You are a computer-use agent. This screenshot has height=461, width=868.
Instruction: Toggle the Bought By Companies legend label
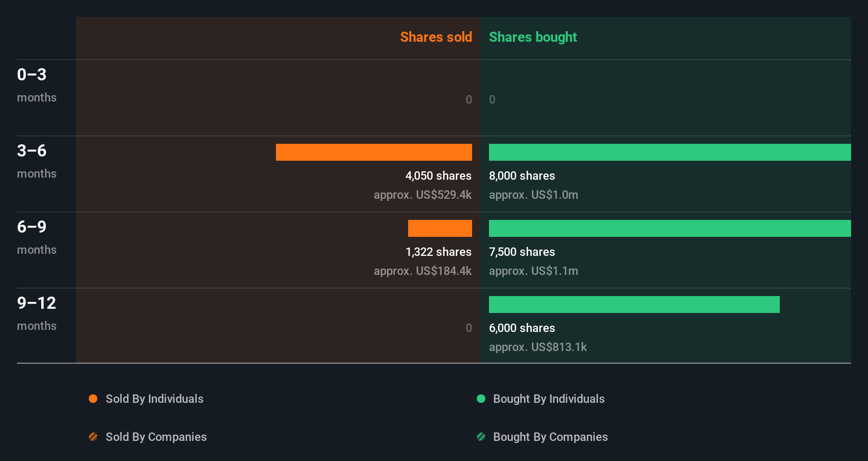[x=550, y=437]
